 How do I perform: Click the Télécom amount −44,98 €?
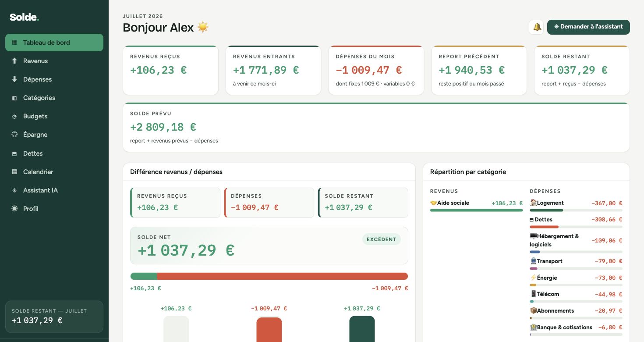pos(609,295)
